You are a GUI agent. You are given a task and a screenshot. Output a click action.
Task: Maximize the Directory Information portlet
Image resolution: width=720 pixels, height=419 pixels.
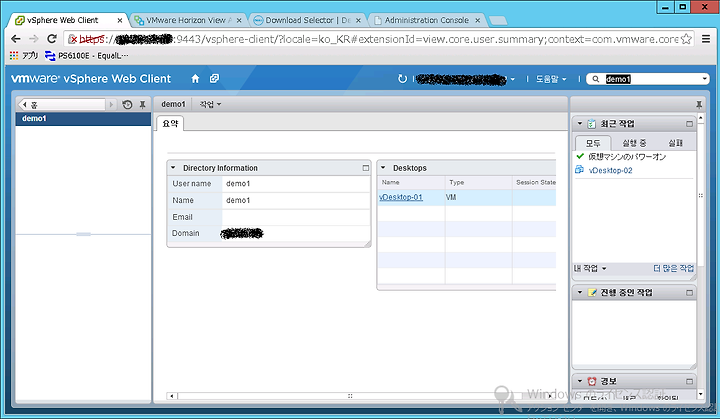click(x=366, y=168)
